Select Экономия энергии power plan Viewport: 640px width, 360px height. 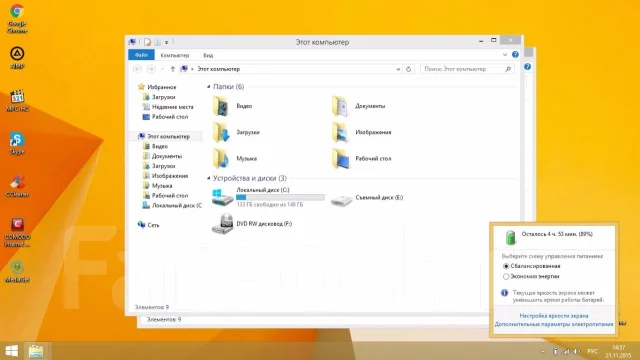point(531,276)
